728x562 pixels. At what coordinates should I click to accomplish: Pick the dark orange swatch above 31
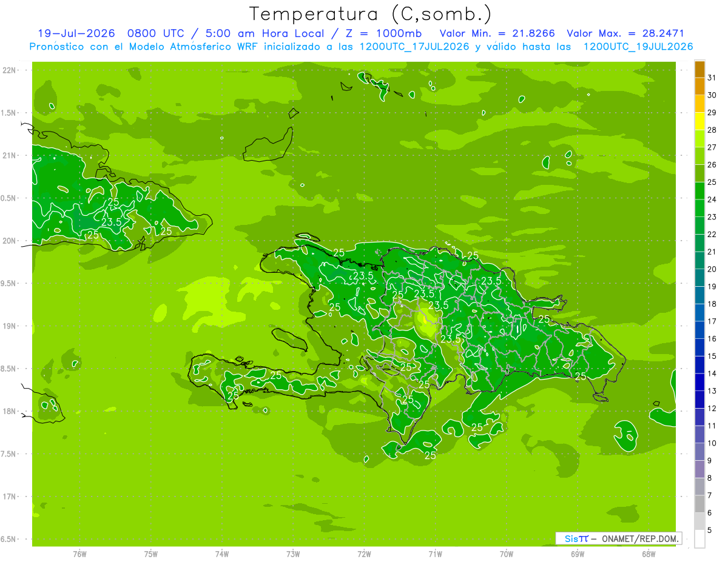pyautogui.click(x=699, y=69)
